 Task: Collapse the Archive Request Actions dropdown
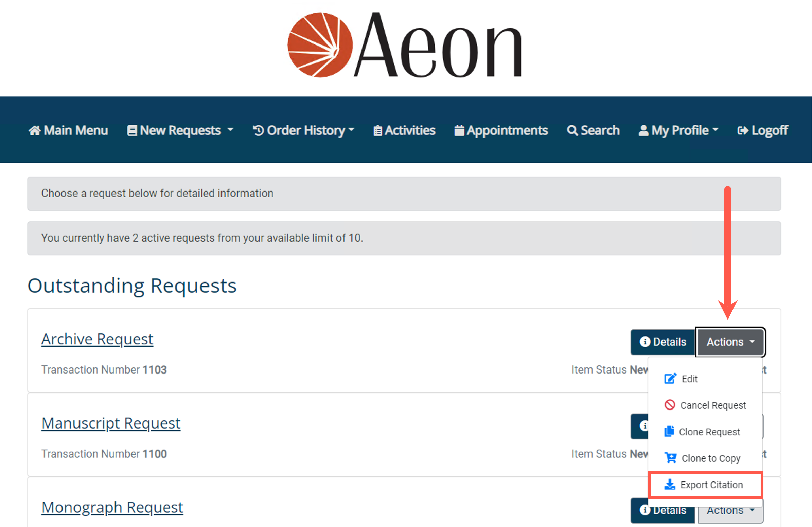730,342
